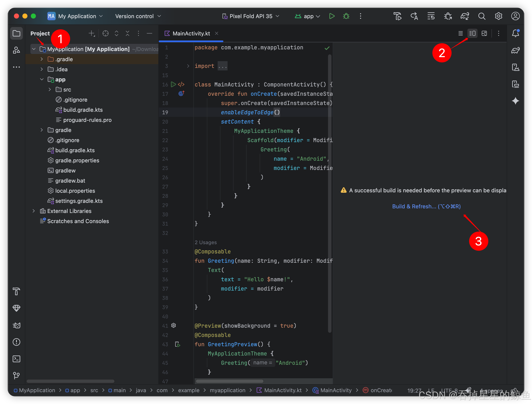The width and height of the screenshot is (532, 404).
Task: Sync project with Gradle files icon
Action: 465,16
